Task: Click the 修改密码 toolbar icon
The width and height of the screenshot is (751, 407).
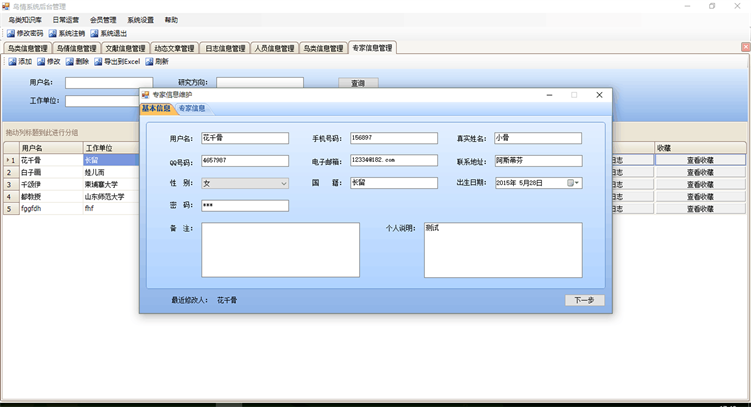Action: point(11,33)
